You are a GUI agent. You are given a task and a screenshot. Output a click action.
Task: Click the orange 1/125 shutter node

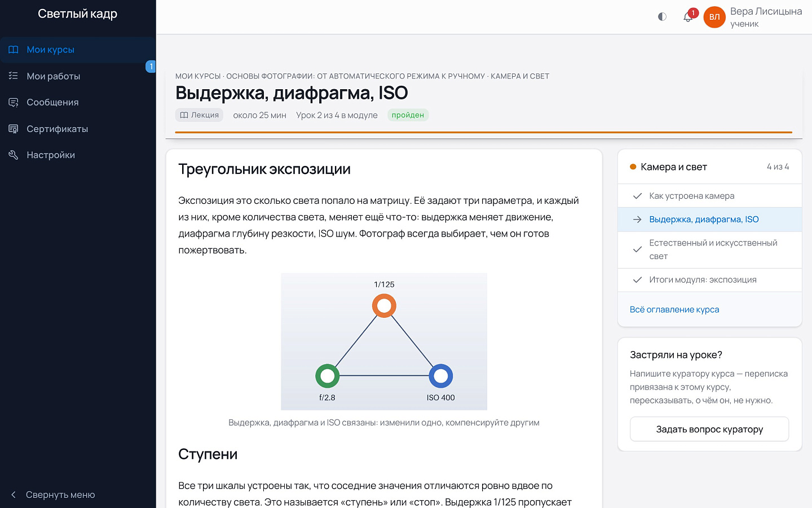point(384,306)
